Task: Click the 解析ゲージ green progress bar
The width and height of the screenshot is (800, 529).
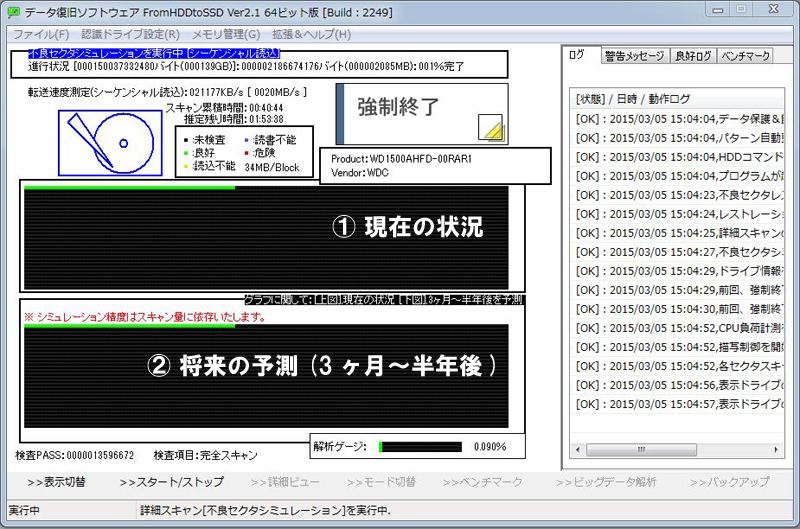Action: pyautogui.click(x=420, y=446)
